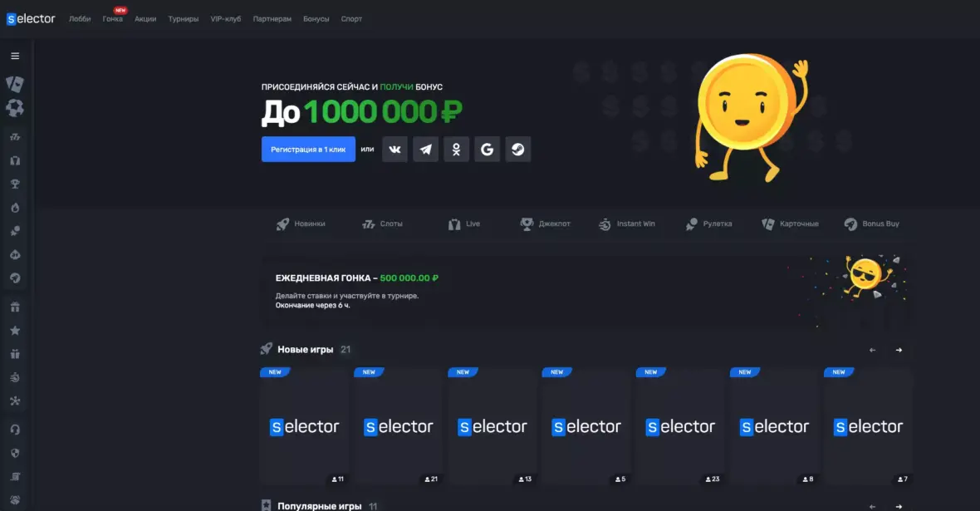
Task: Click the VK social login icon
Action: (x=394, y=150)
